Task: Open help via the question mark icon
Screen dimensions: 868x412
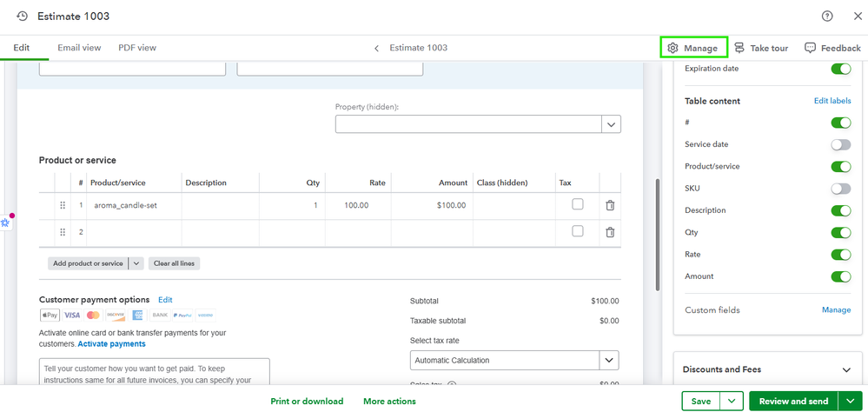Action: [827, 17]
